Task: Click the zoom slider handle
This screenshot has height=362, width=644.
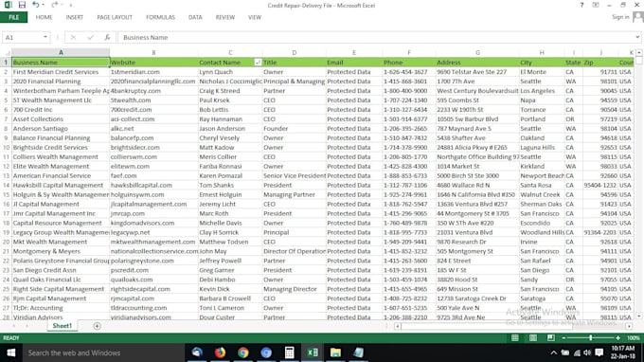Action: coord(591,337)
